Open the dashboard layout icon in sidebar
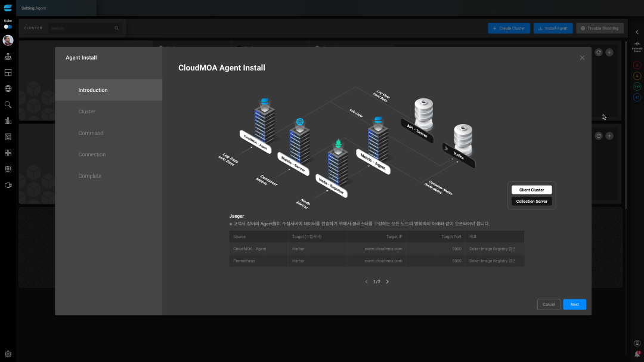644x362 pixels. point(8,73)
